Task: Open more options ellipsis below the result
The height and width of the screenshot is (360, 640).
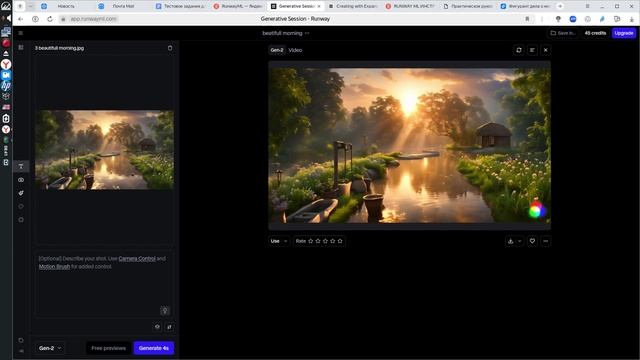Action: click(x=546, y=241)
